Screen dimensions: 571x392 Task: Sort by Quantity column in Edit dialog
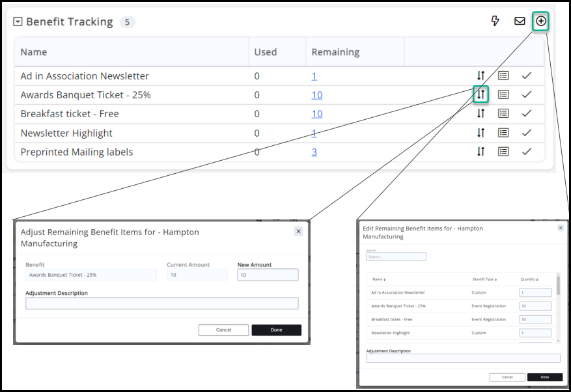click(529, 279)
